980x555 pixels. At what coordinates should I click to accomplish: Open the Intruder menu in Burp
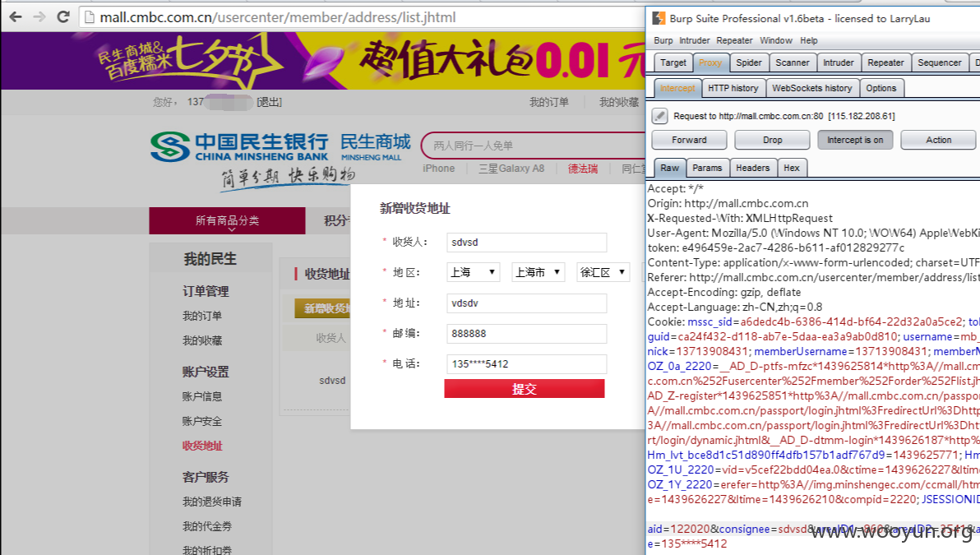(695, 40)
